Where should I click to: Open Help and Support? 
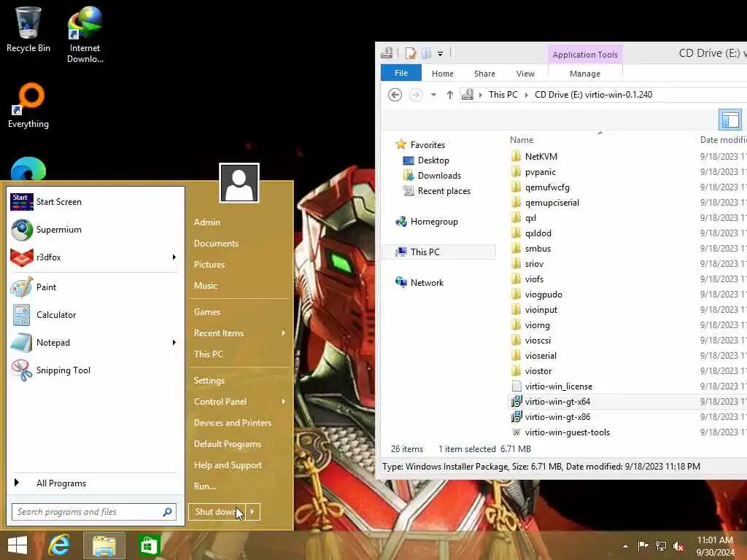pyautogui.click(x=228, y=465)
